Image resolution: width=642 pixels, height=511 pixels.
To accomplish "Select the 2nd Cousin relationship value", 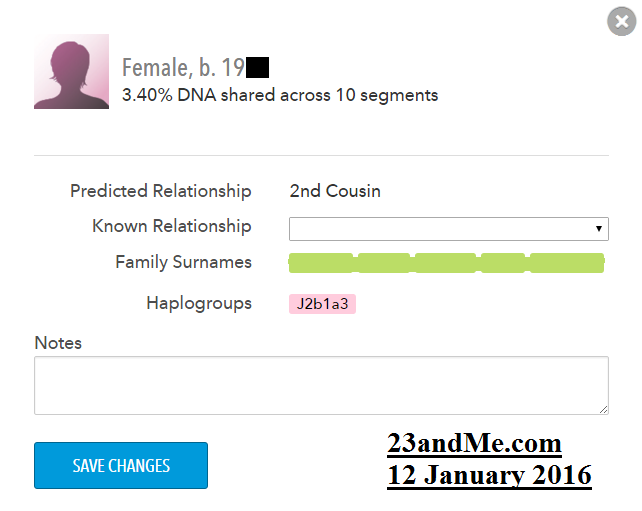I will click(335, 191).
